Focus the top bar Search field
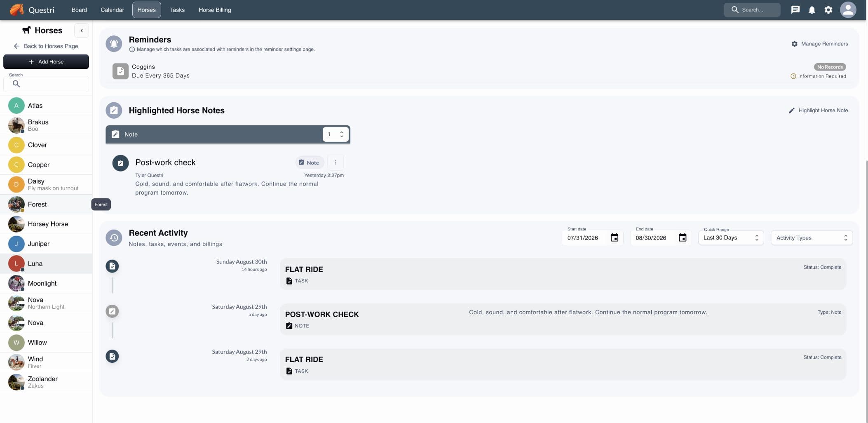 [x=752, y=10]
